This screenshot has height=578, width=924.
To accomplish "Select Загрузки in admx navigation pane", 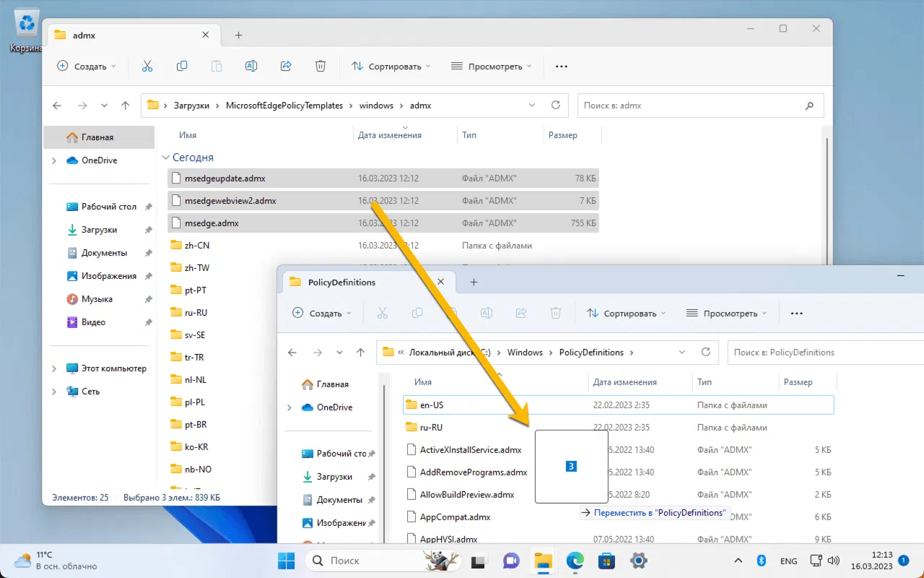I will coord(99,230).
